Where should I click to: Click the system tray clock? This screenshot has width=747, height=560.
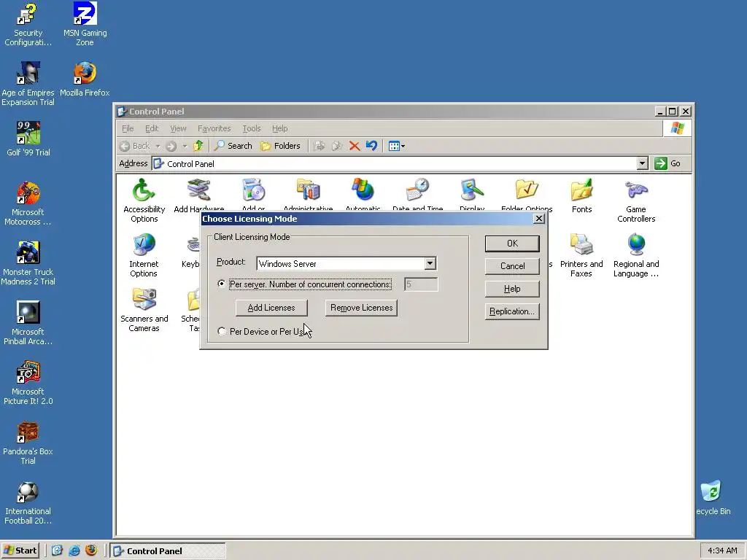click(722, 551)
